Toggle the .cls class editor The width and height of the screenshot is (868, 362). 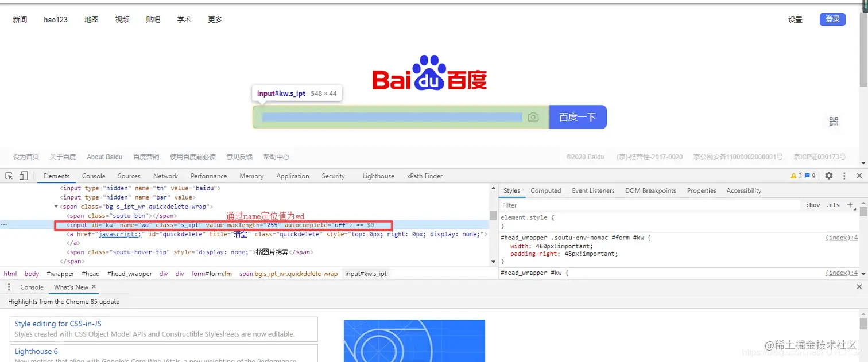pyautogui.click(x=832, y=205)
